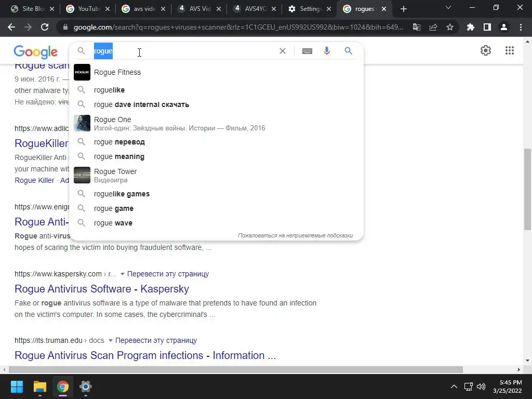This screenshot has width=532, height=399.
Task: Open volume control in tray
Action: click(x=481, y=387)
